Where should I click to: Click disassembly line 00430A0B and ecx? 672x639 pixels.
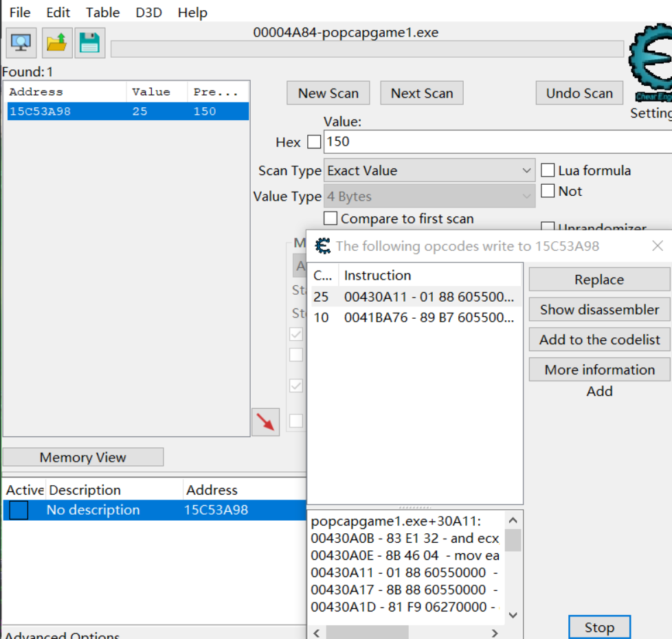[405, 538]
